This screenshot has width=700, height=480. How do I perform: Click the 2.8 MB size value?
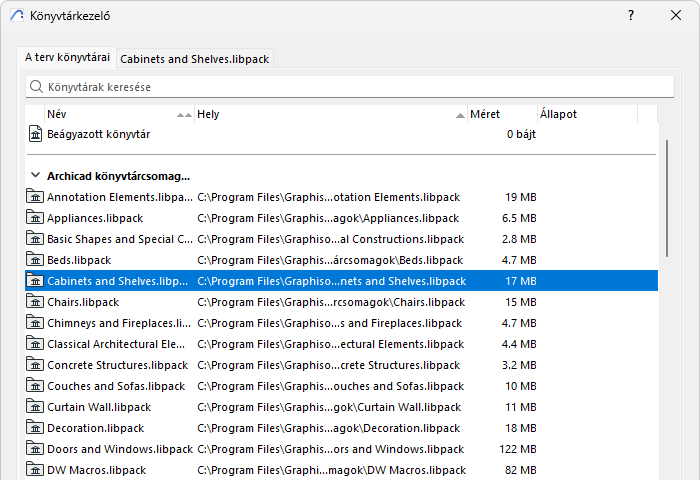coord(519,239)
